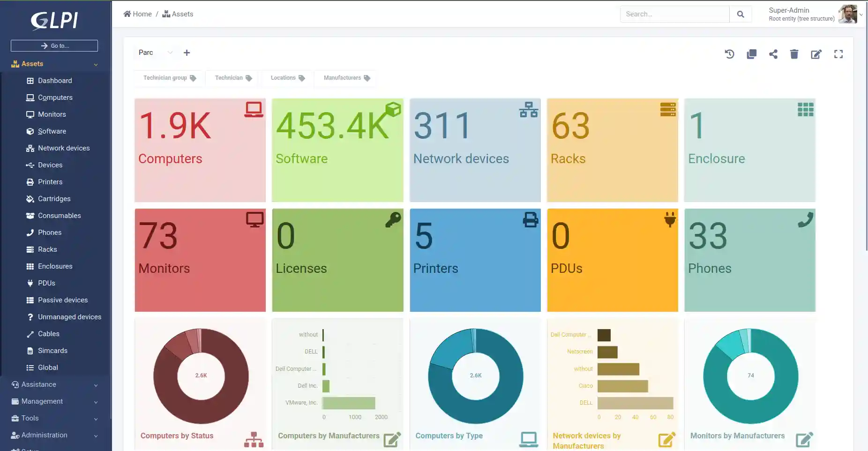Delete the current dashboard via trash icon
This screenshot has height=451, width=868.
pyautogui.click(x=794, y=54)
